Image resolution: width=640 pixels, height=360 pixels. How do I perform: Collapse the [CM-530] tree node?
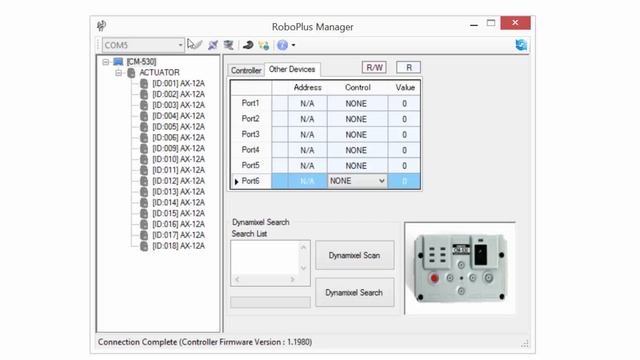(x=106, y=62)
